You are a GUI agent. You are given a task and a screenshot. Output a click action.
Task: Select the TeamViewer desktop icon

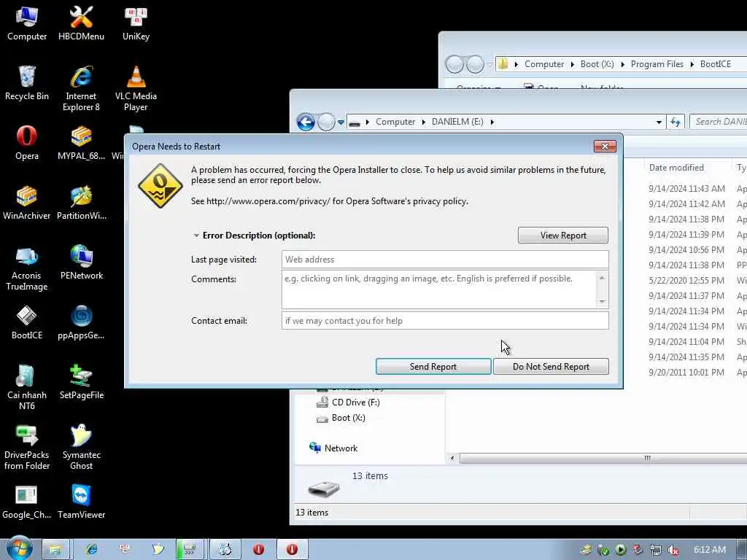[82, 502]
